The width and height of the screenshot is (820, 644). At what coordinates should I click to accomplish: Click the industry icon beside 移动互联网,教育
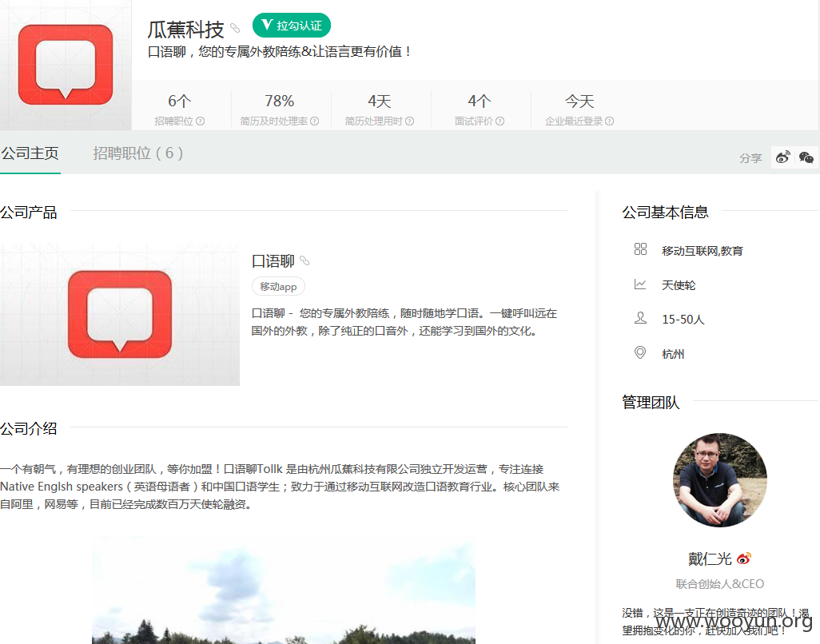click(x=641, y=248)
